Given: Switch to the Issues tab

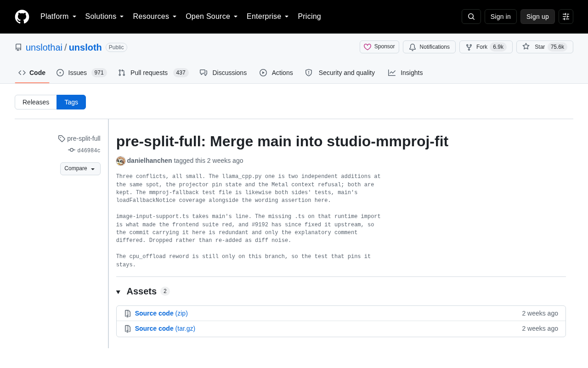Looking at the screenshot, I should [82, 73].
